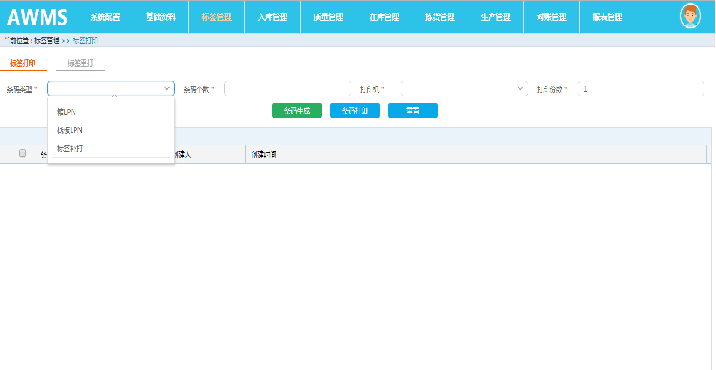This screenshot has height=370, width=716.
Task: Click the green generate barcode button
Action: pyautogui.click(x=297, y=111)
